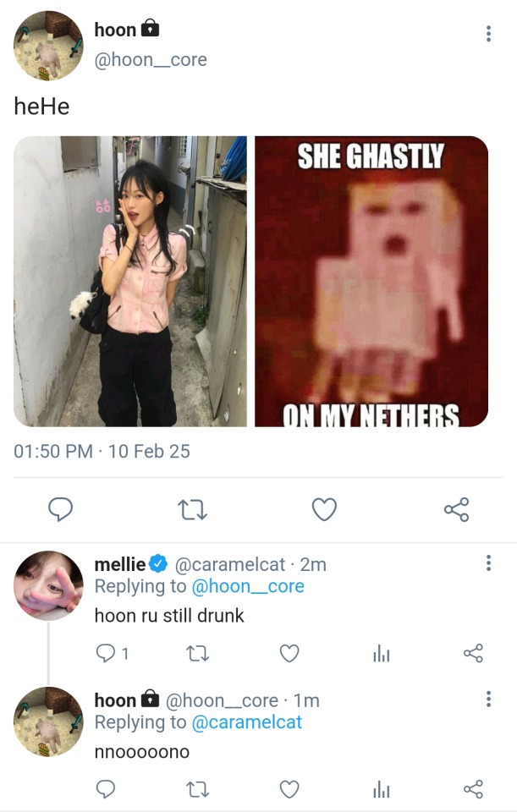
Task: Open the @hoon__core mention link in mellie's reply
Action: tap(248, 586)
